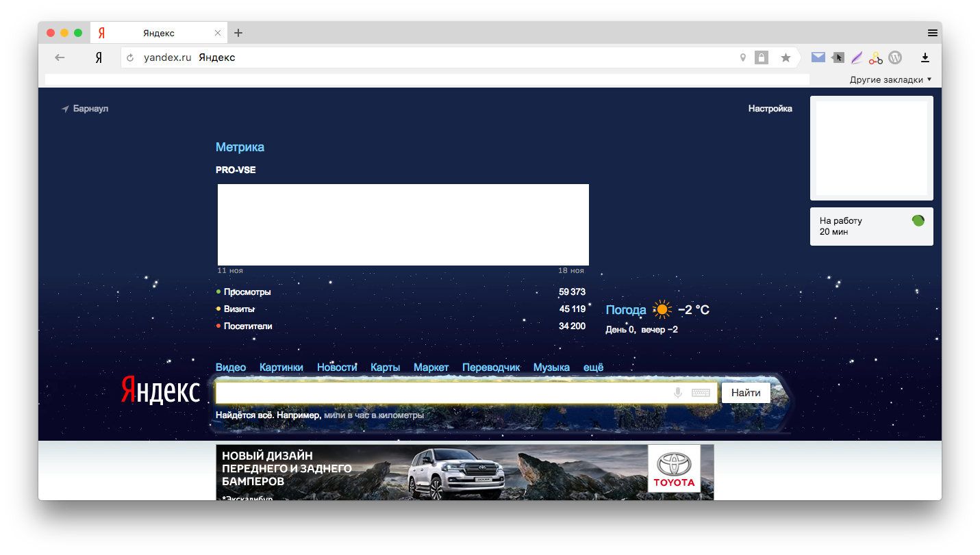Click the 34 200 visitors value
Viewport: 980px width, 555px height.
[x=573, y=326]
